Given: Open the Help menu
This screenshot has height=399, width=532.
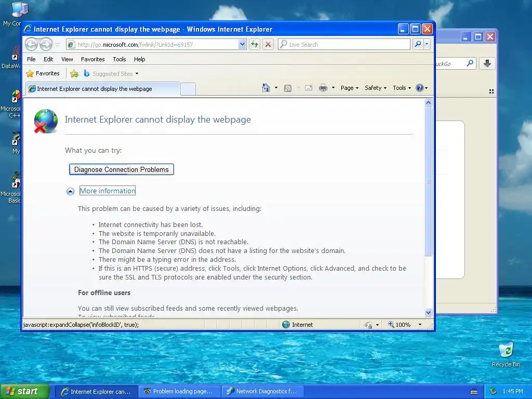Looking at the screenshot, I should pos(139,59).
